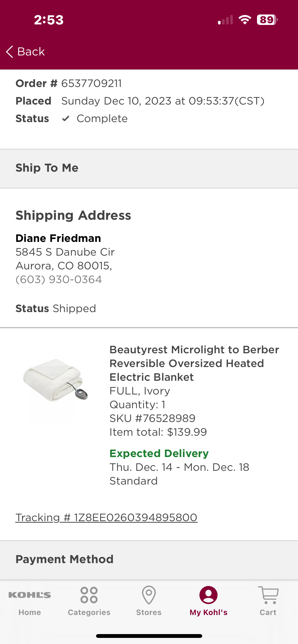This screenshot has width=298, height=644.
Task: Tap the cellular signal bars icon
Action: pos(225,20)
